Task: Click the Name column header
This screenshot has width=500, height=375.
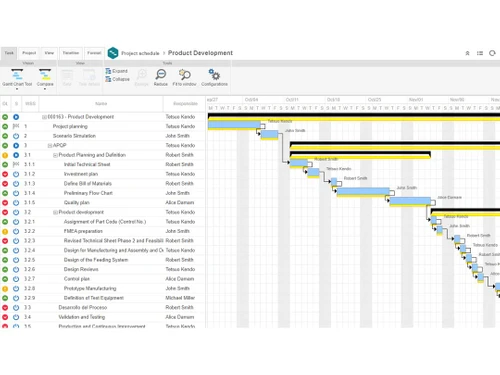Action: tap(101, 104)
